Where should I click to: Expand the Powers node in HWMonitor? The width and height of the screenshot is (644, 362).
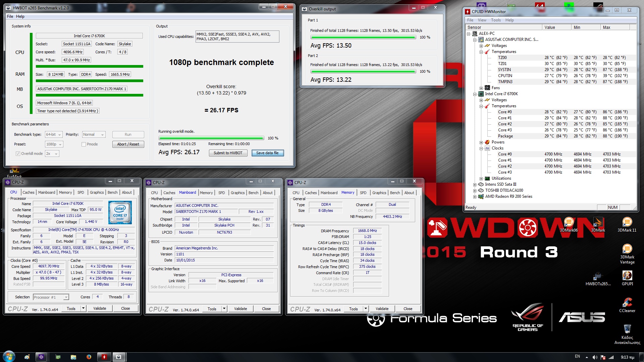pyautogui.click(x=481, y=142)
